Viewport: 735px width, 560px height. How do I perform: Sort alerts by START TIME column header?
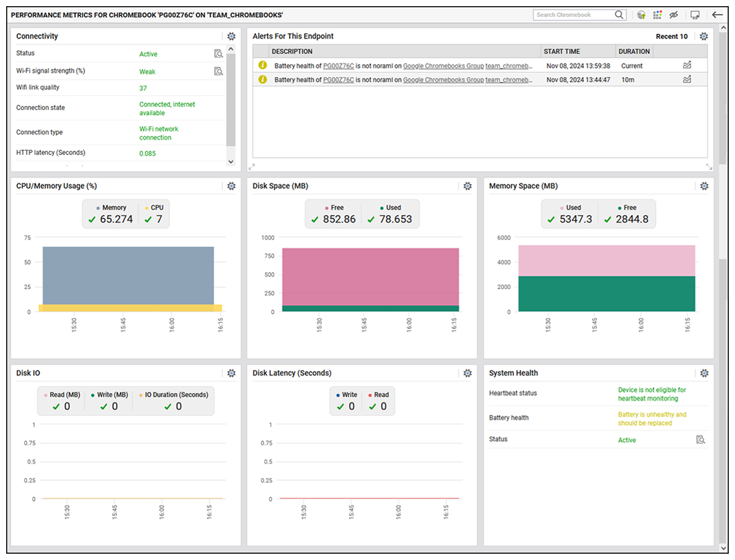click(x=562, y=51)
